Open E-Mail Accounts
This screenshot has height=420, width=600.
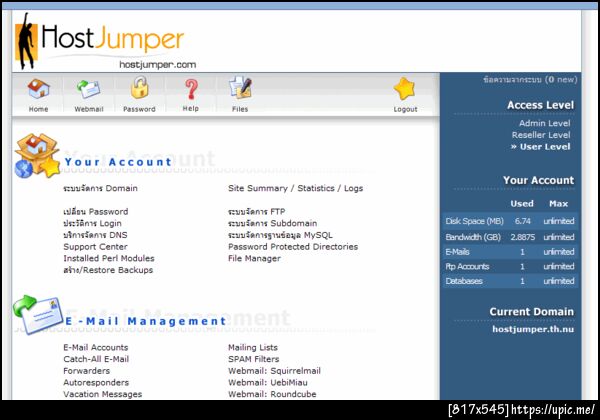(96, 347)
